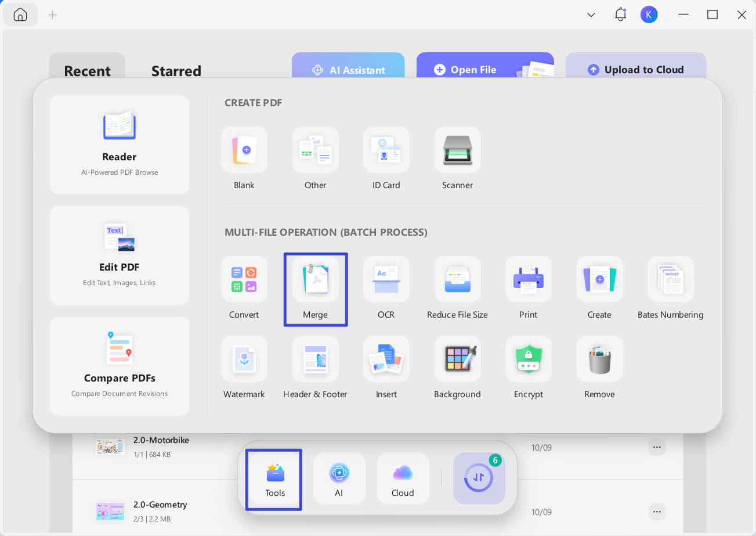Click the Tools button in bottom dock
Image resolution: width=756 pixels, height=536 pixels.
click(x=275, y=479)
